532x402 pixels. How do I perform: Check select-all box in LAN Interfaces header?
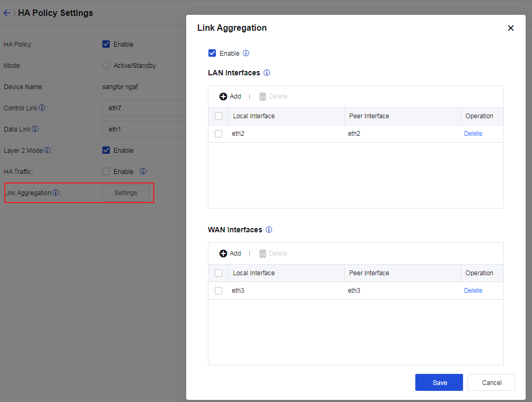pyautogui.click(x=219, y=116)
